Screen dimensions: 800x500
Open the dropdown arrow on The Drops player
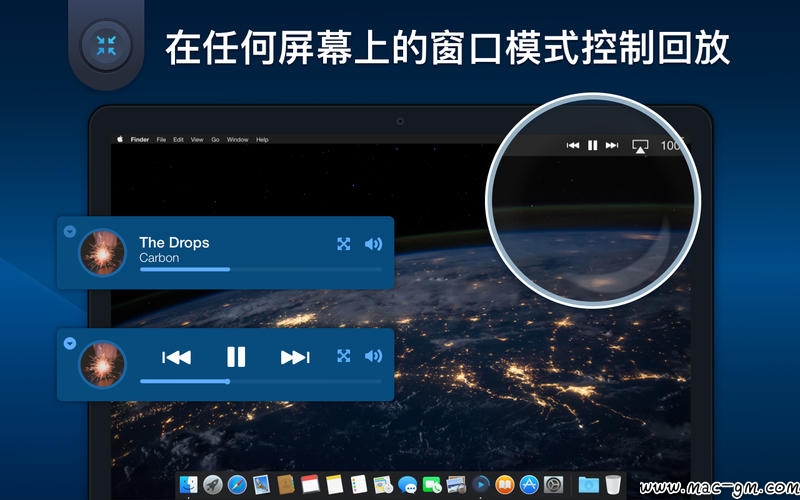click(x=70, y=232)
